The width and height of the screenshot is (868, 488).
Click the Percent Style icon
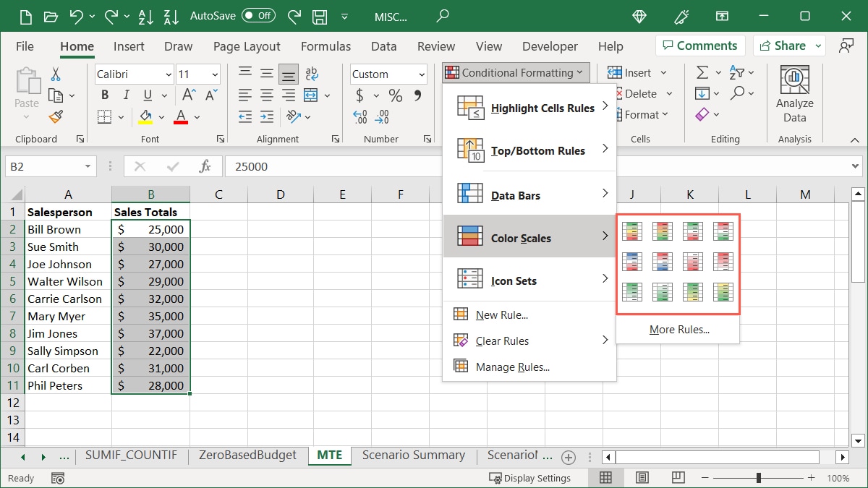click(395, 95)
